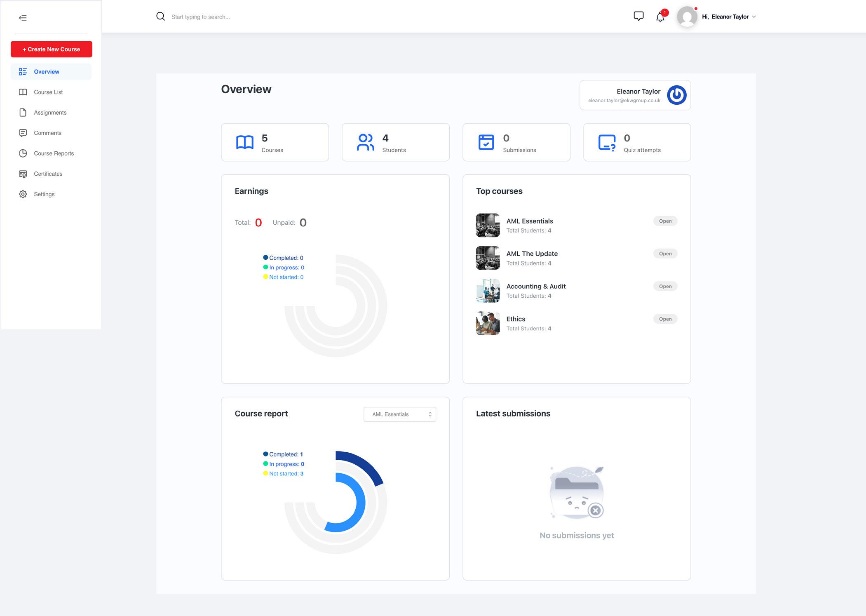The height and width of the screenshot is (616, 866).
Task: Open Course List in the sidebar
Action: click(x=48, y=92)
